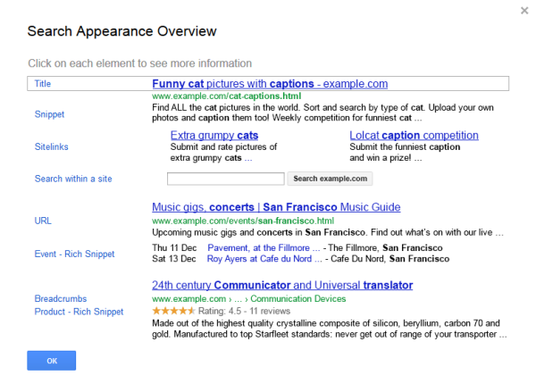Open 24th century Communicator result title
The height and width of the screenshot is (392, 536).
pos(282,285)
